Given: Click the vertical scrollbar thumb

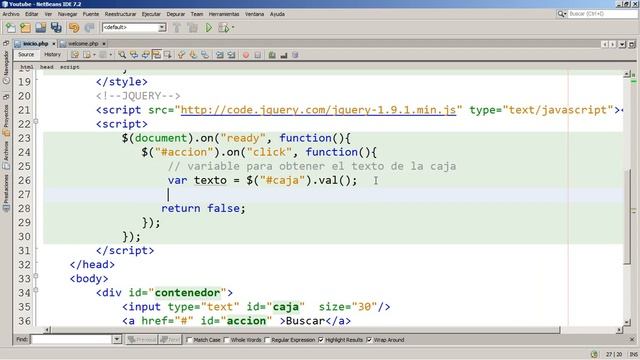Looking at the screenshot, I should click(x=628, y=216).
